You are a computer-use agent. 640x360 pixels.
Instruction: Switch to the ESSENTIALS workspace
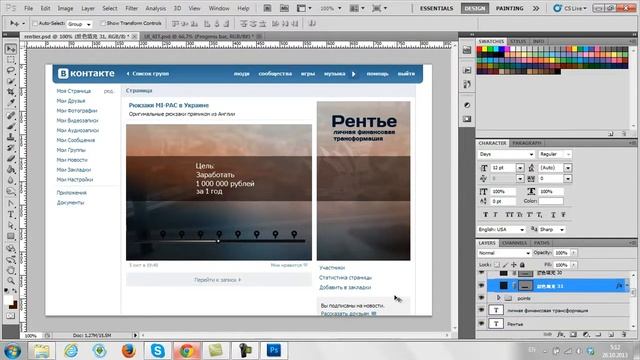coord(436,8)
